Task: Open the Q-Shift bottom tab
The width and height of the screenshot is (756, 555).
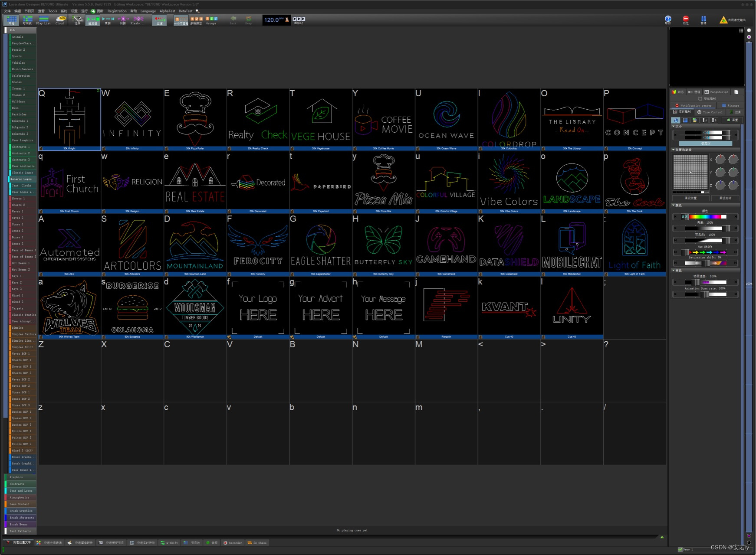Action: 169,542
